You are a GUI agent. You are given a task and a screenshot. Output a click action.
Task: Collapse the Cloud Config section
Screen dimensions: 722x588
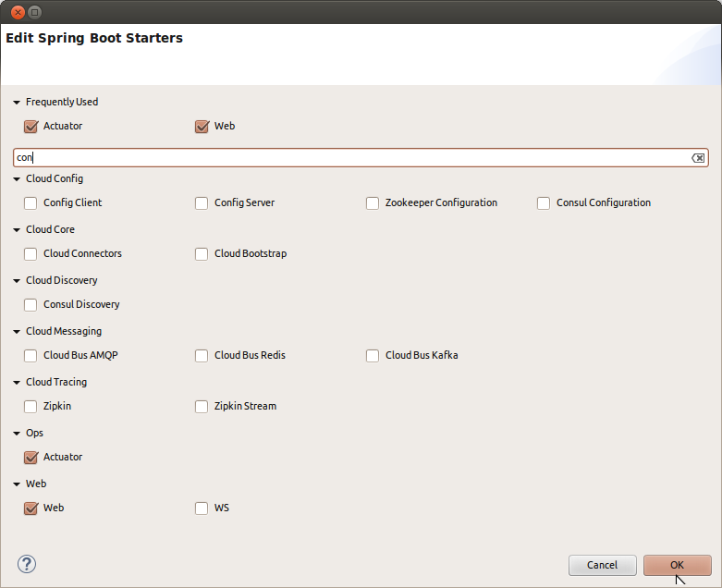[17, 179]
